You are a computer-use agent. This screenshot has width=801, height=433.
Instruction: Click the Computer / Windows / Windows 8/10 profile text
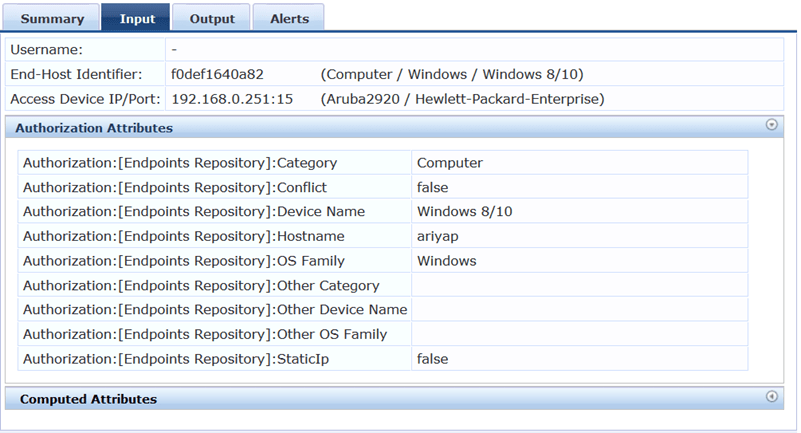(451, 74)
